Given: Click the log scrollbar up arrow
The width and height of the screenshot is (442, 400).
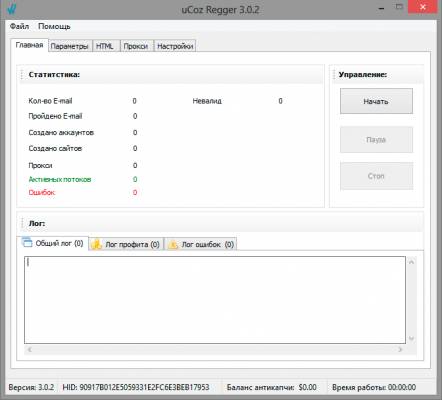Looking at the screenshot, I should click(411, 262).
